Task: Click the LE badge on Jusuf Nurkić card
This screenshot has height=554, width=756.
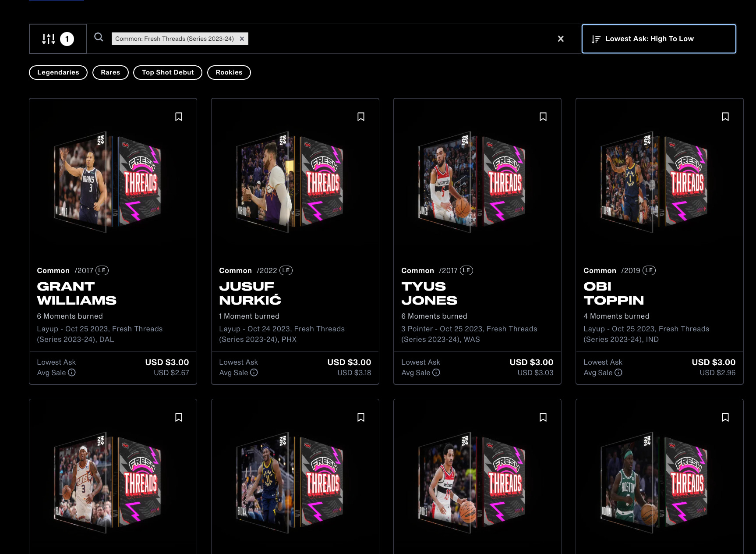Action: (286, 270)
